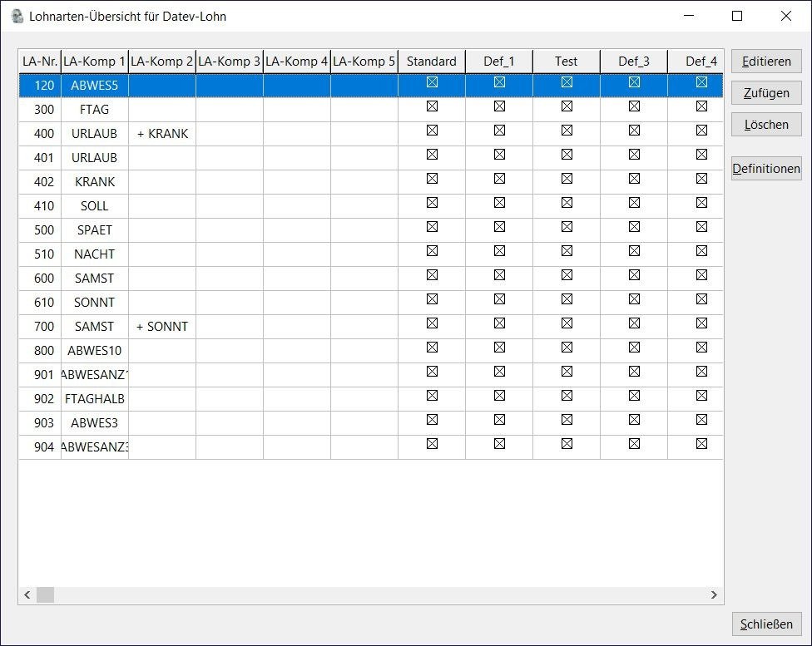The height and width of the screenshot is (646, 812).
Task: Click the Def_3 column header
Action: tap(633, 62)
